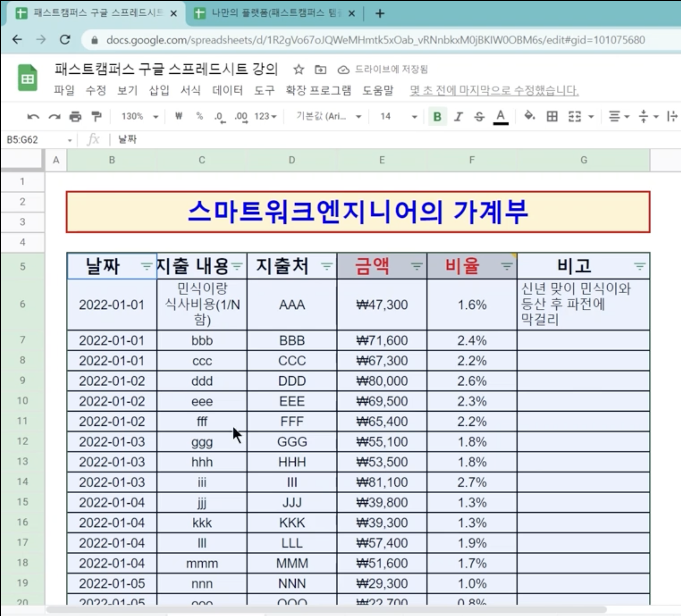The height and width of the screenshot is (616, 681).
Task: Open filter on 비고 column header
Action: (640, 266)
